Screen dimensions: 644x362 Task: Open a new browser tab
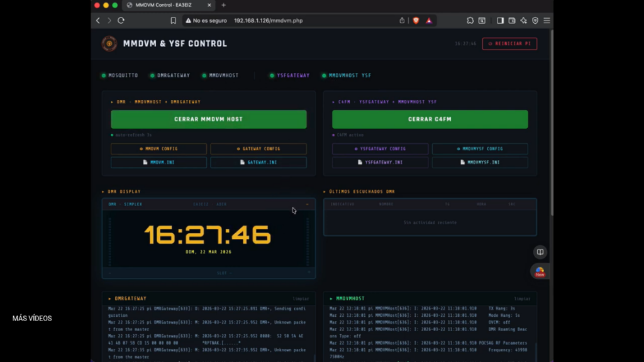223,5
